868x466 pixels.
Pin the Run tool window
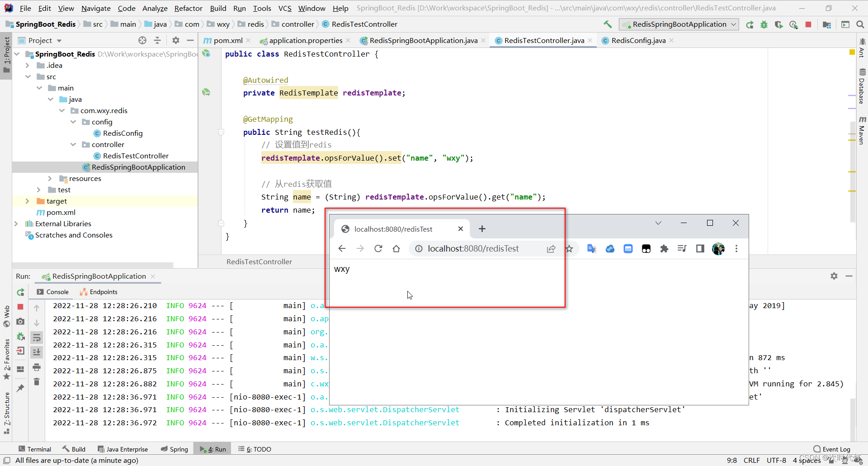[x=20, y=387]
